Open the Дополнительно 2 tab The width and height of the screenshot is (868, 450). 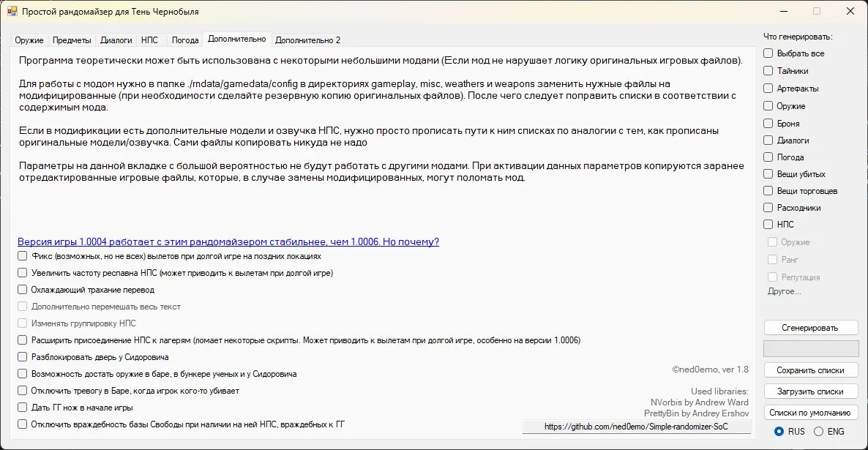pos(308,40)
